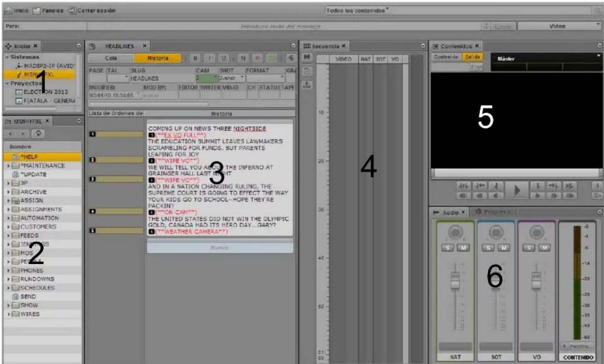Mute the VO audio channel
604x364 pixels.
point(545,247)
